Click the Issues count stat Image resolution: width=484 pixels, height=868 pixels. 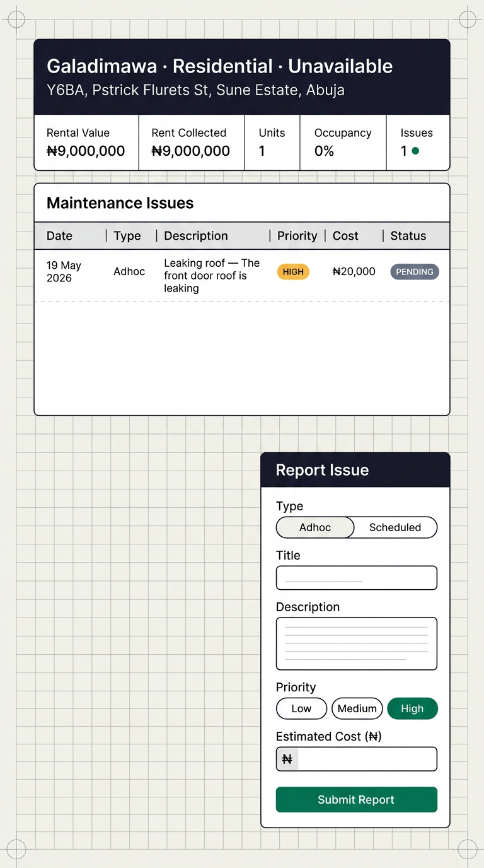(417, 143)
